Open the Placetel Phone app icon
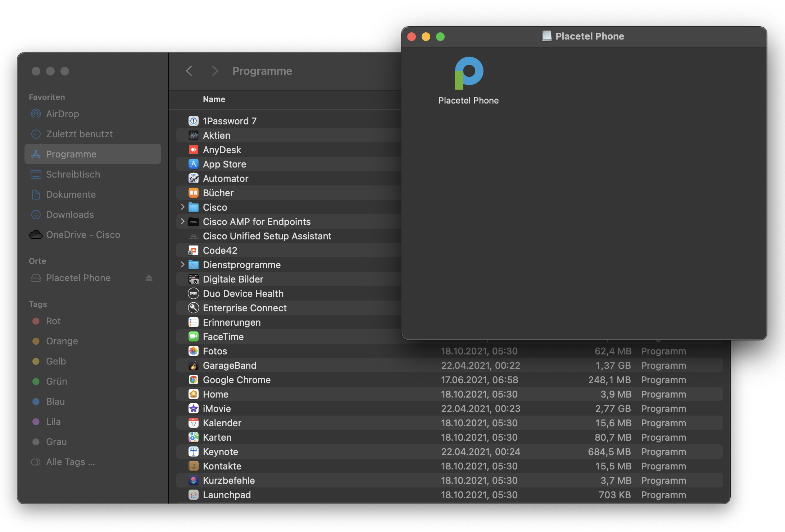Viewport: 785px width, 532px height. pos(469,73)
